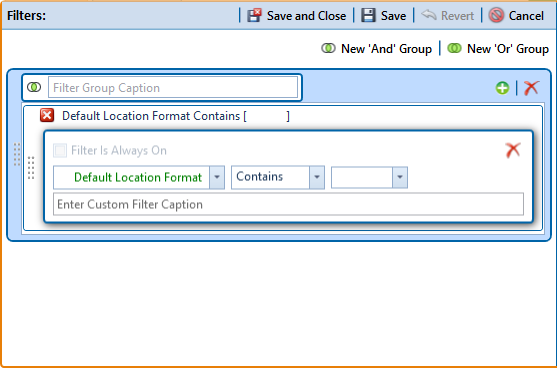Open the empty filter value dropdown

point(400,177)
